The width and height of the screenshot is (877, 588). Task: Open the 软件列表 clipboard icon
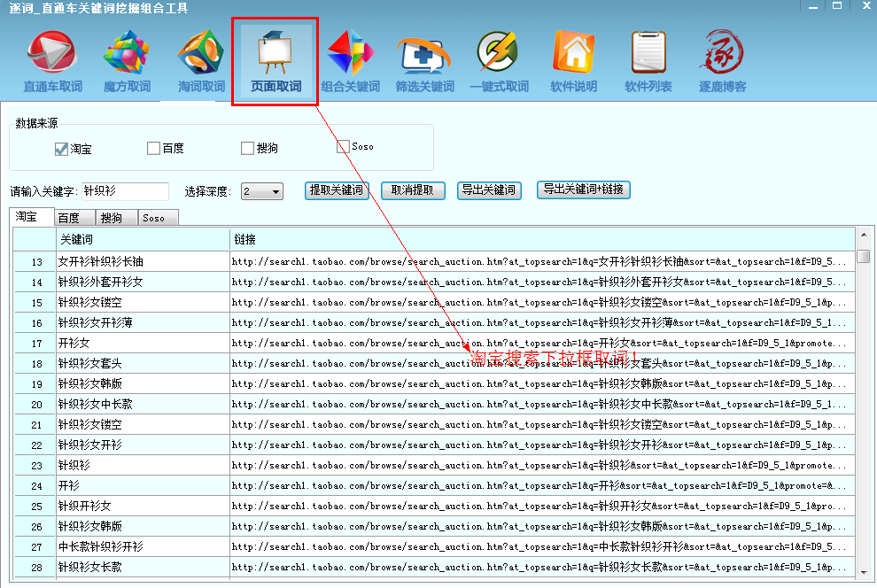(648, 61)
